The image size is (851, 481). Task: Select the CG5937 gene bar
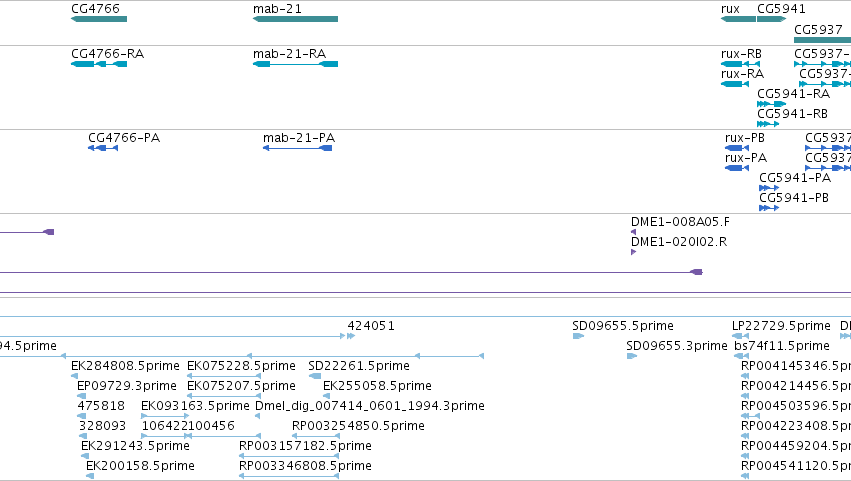[822, 40]
